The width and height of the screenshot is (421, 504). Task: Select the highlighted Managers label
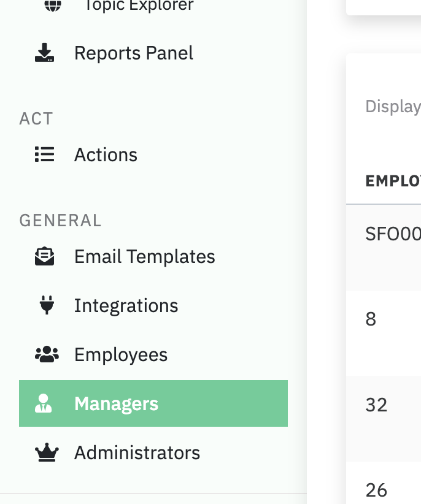pos(117,403)
